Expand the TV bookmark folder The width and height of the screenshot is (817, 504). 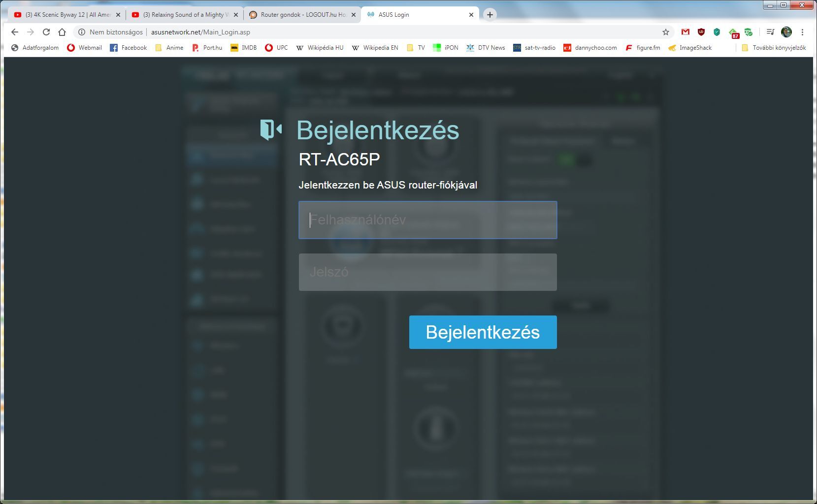click(x=416, y=48)
